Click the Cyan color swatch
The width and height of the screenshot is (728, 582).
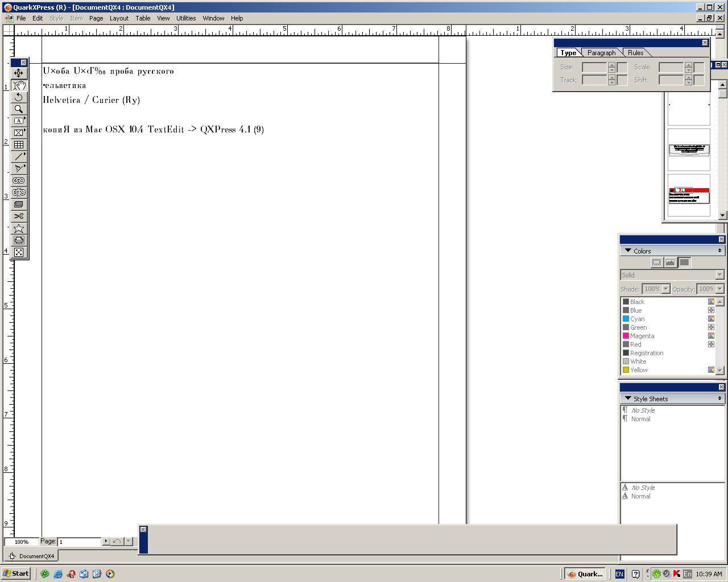(626, 319)
